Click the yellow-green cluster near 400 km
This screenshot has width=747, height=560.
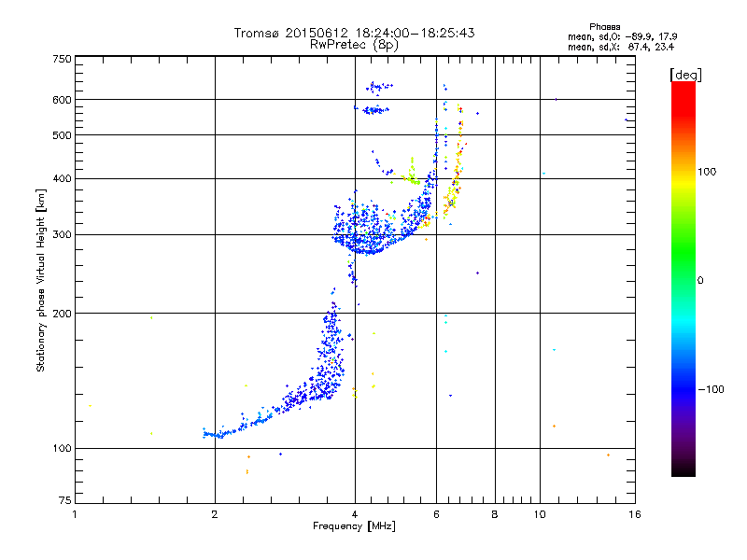[x=411, y=175]
